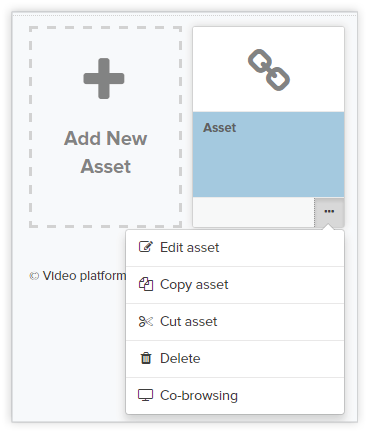Open the 'Video platform' footer link
369x434 pixels.
84,276
